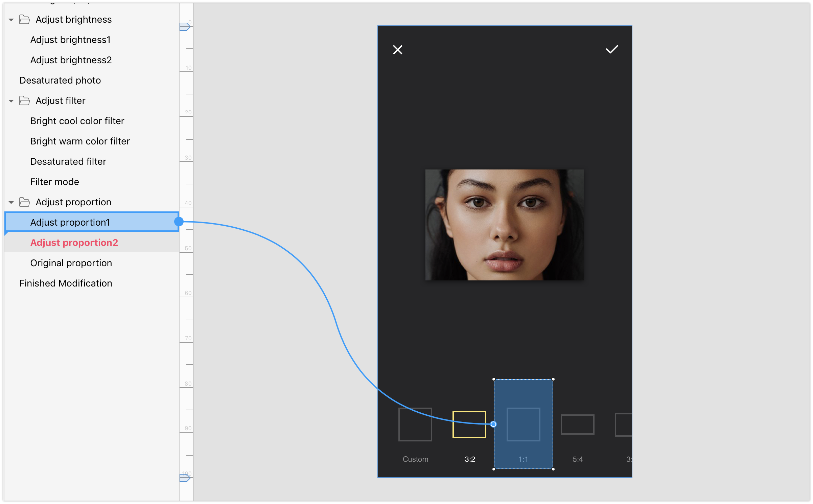Click the confirm checkmark icon

pos(612,49)
